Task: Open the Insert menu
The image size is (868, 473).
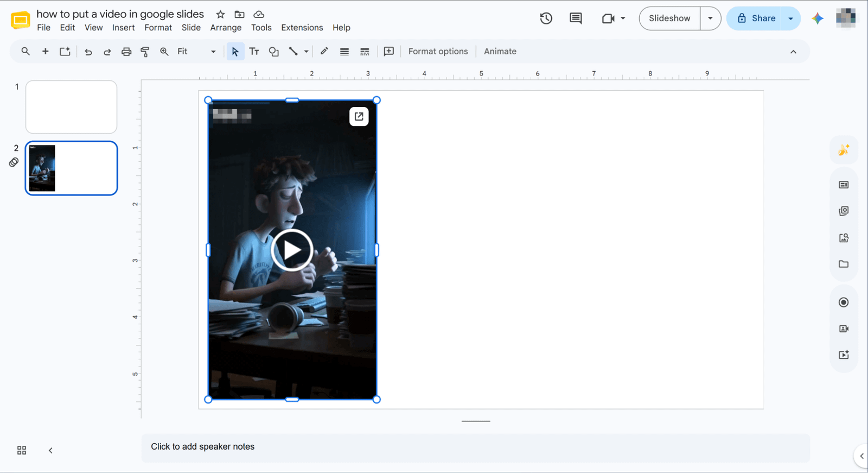Action: click(124, 28)
